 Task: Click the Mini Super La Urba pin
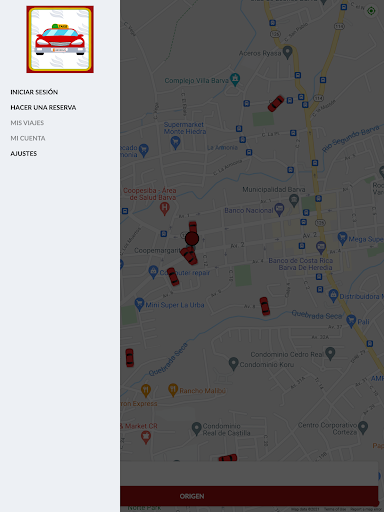point(139,304)
